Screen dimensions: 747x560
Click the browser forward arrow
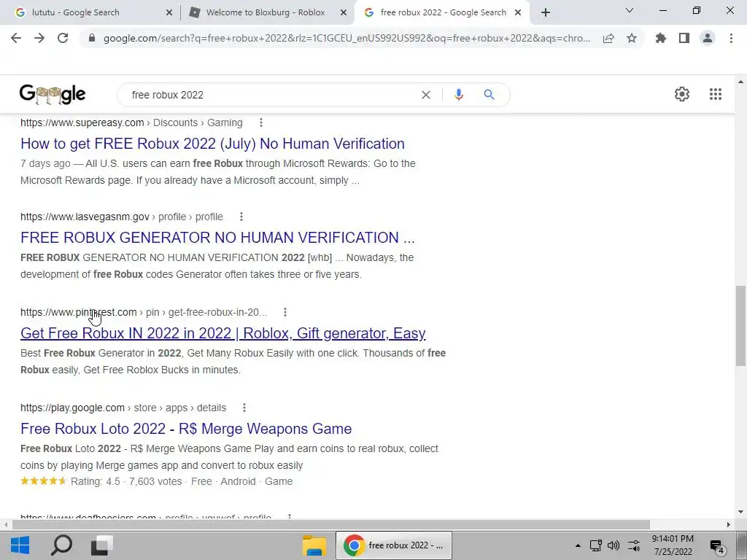pos(39,38)
